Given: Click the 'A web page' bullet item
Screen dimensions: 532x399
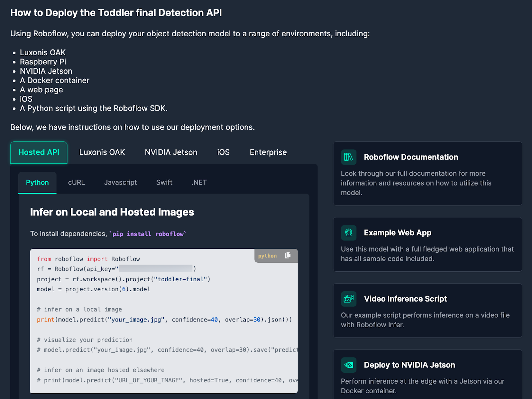Looking at the screenshot, I should coord(42,90).
